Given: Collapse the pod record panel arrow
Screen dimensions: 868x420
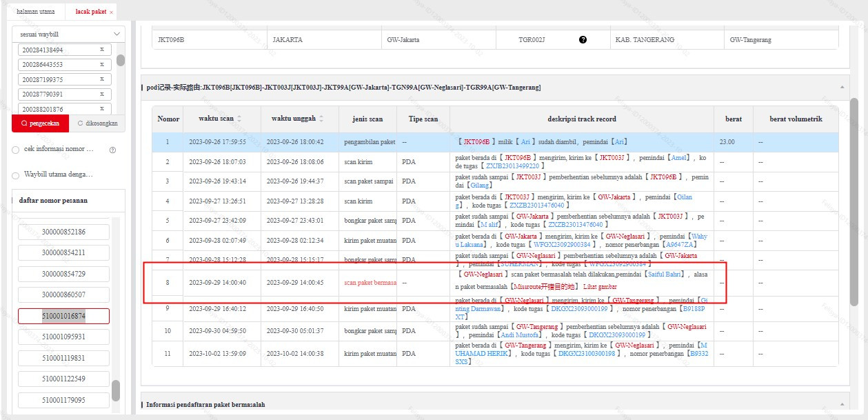Looking at the screenshot, I should point(840,88).
